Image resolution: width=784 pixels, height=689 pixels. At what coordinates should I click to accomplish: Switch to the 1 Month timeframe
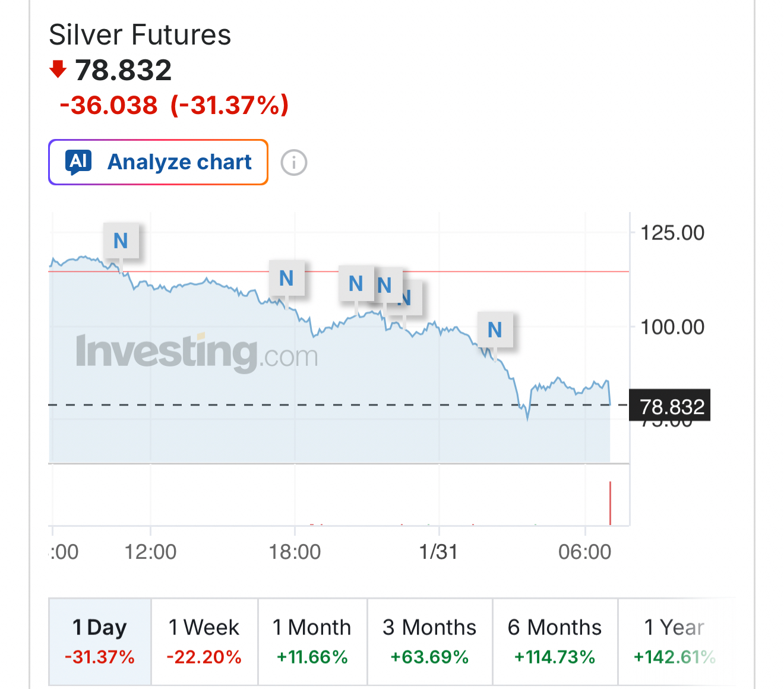point(312,641)
